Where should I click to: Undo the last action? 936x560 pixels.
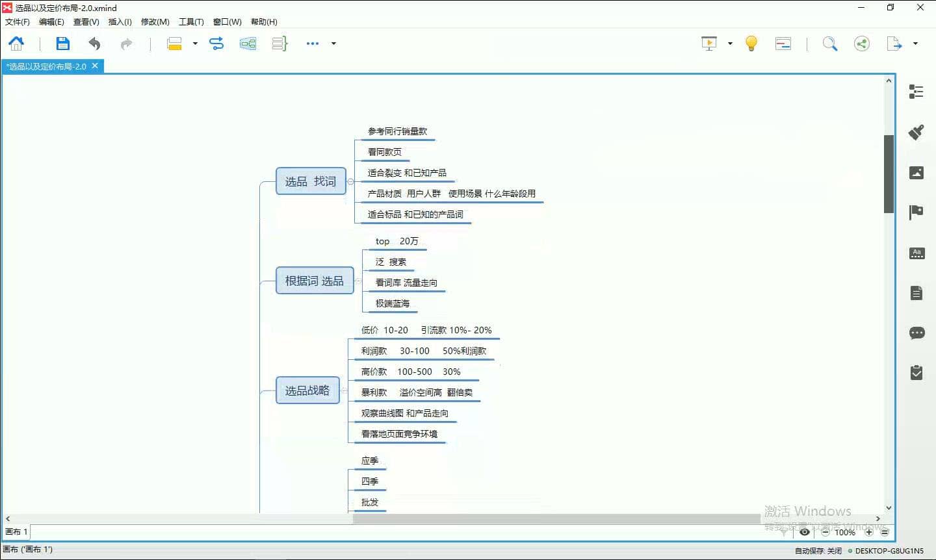click(x=95, y=44)
